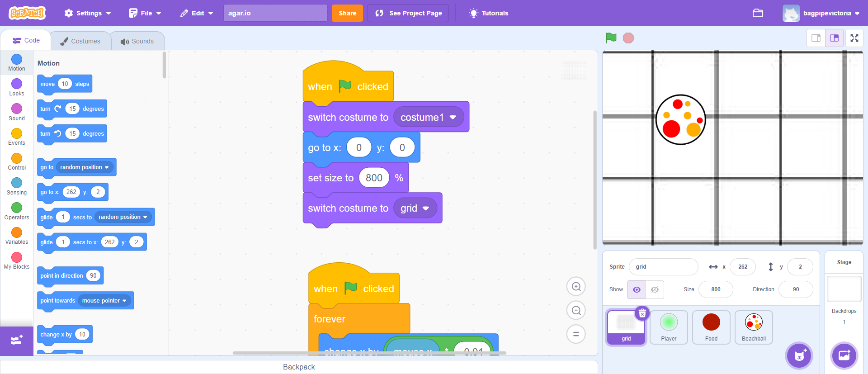Viewport: 868px width, 374px height.
Task: Switch to the Sounds tab
Action: coord(137,41)
